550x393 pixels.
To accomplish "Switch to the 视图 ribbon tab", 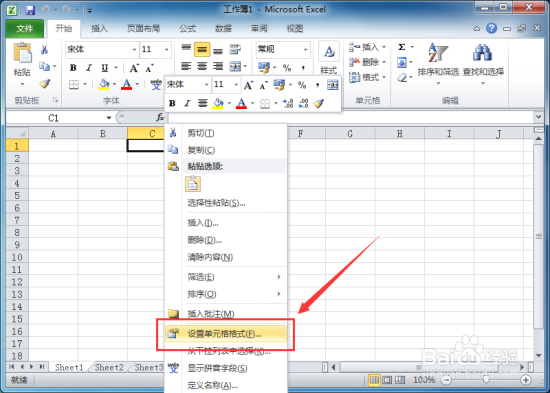I will click(x=295, y=28).
